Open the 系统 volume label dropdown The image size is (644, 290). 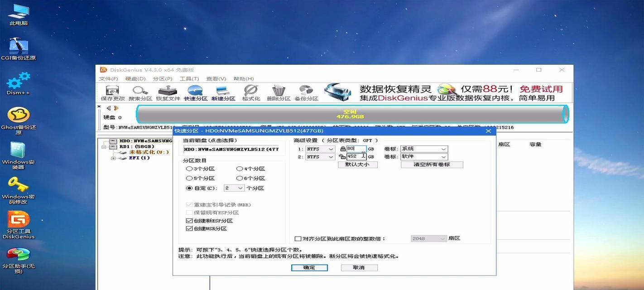pos(424,149)
